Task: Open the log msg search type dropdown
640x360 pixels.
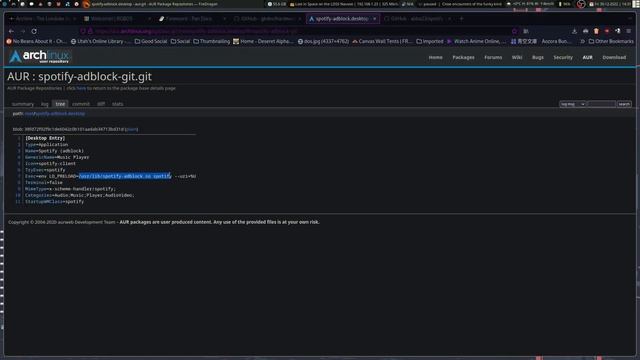Action: click(x=572, y=104)
